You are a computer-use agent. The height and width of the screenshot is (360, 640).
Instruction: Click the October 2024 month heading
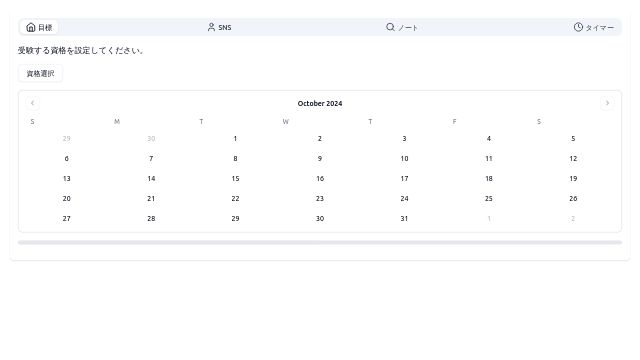coord(320,104)
